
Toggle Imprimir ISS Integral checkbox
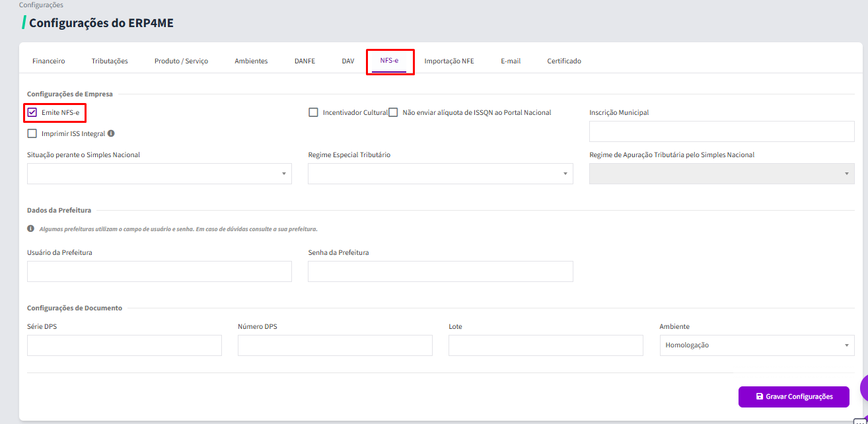pyautogui.click(x=32, y=133)
